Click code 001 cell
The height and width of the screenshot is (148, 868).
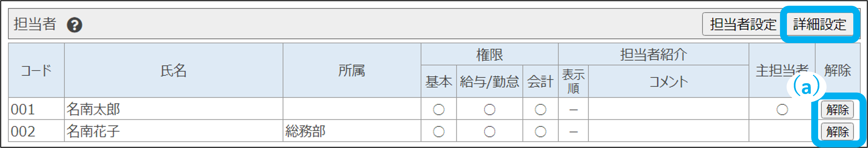[x=23, y=109]
